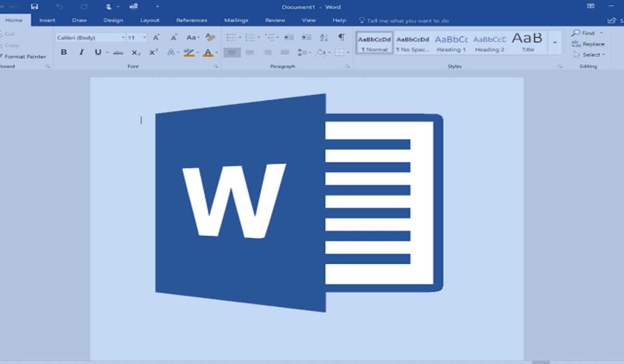Toggle bold formatting on selected text
The width and height of the screenshot is (624, 364).
[63, 52]
